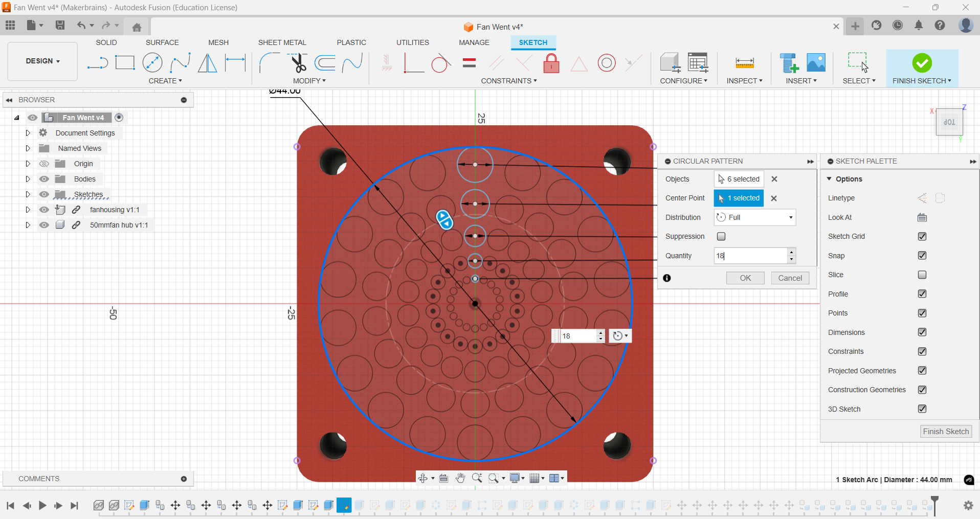Apply the Fix/UnFix lock constraint
The height and width of the screenshot is (519, 980).
pos(551,62)
